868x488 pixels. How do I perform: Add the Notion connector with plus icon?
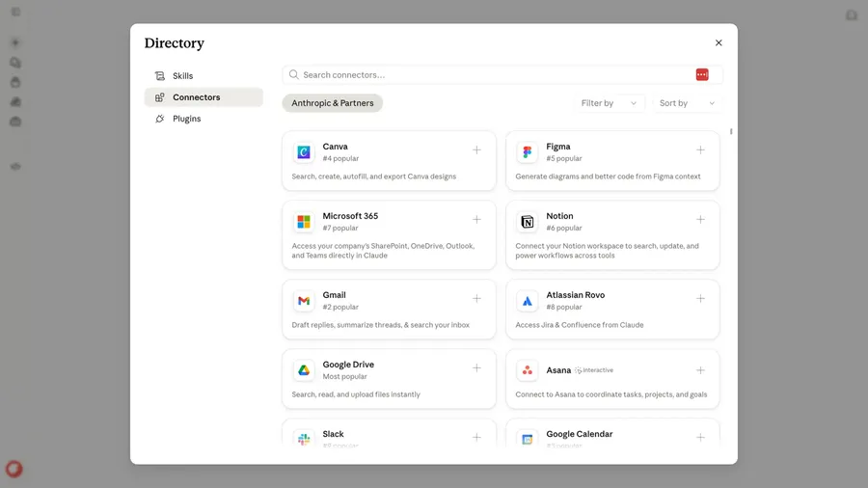click(700, 220)
